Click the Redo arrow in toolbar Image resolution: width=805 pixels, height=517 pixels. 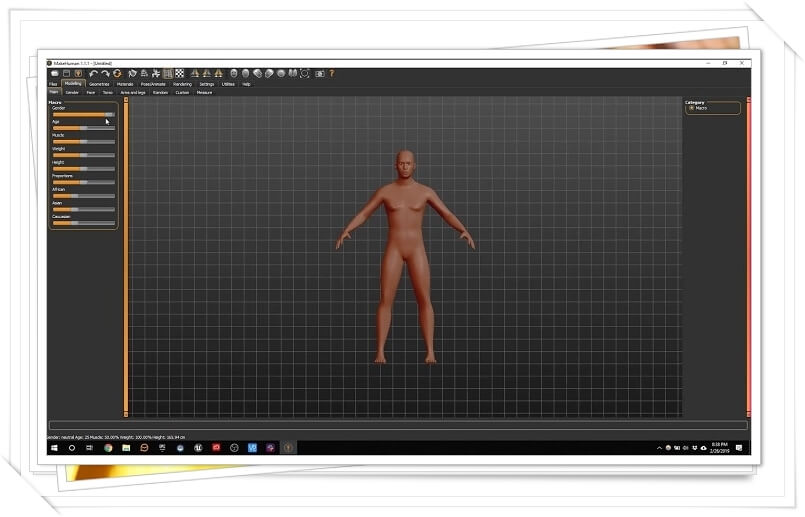click(105, 73)
